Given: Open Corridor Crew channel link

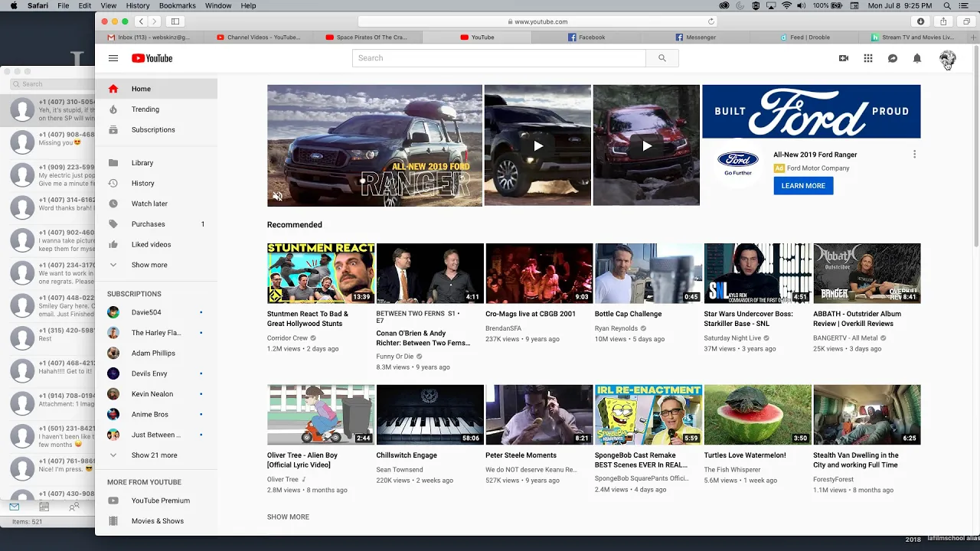Looking at the screenshot, I should [x=287, y=338].
